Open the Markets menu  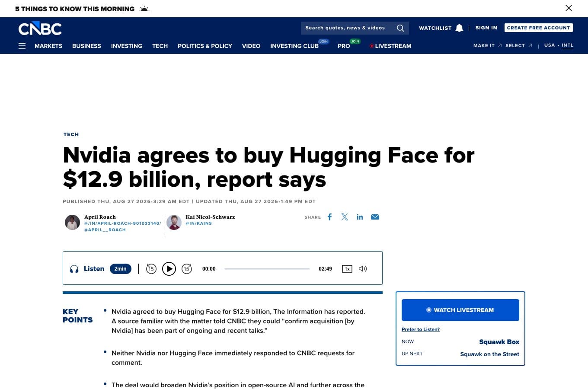[x=48, y=46]
